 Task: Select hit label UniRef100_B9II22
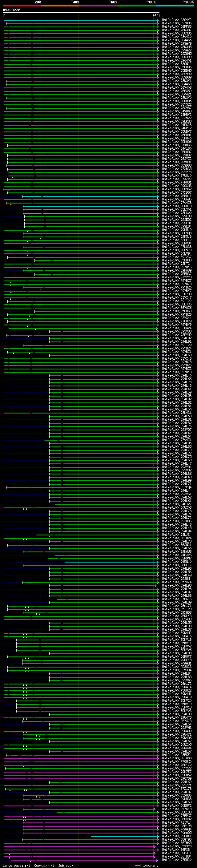177,301
